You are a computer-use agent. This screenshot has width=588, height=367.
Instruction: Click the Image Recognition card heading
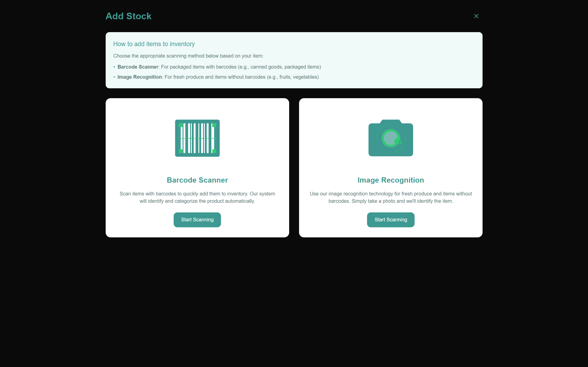(x=390, y=180)
